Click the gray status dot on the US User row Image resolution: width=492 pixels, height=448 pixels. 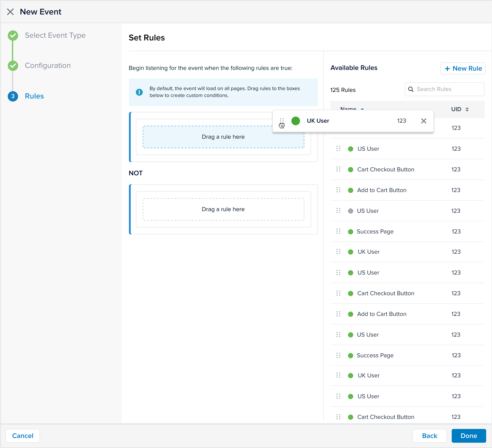point(351,211)
